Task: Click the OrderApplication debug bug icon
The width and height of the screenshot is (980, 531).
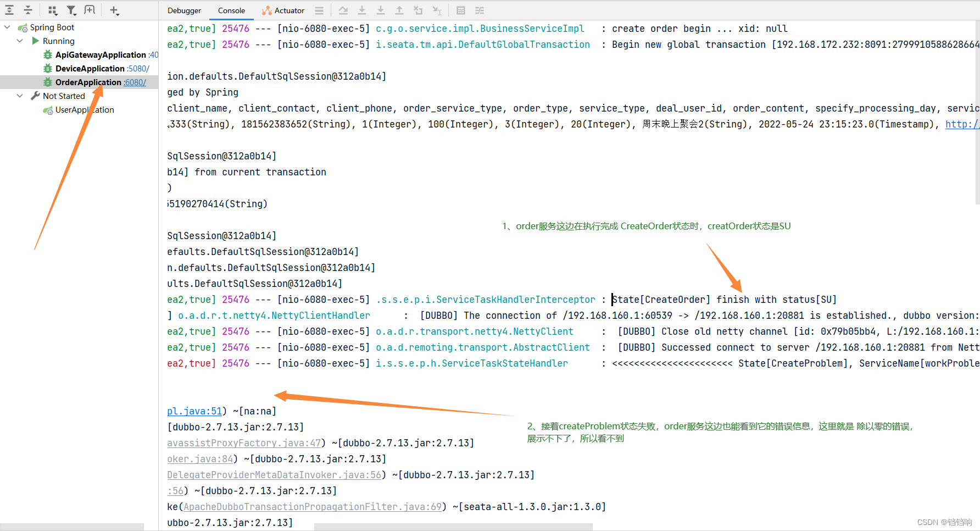Action: pyautogui.click(x=48, y=82)
